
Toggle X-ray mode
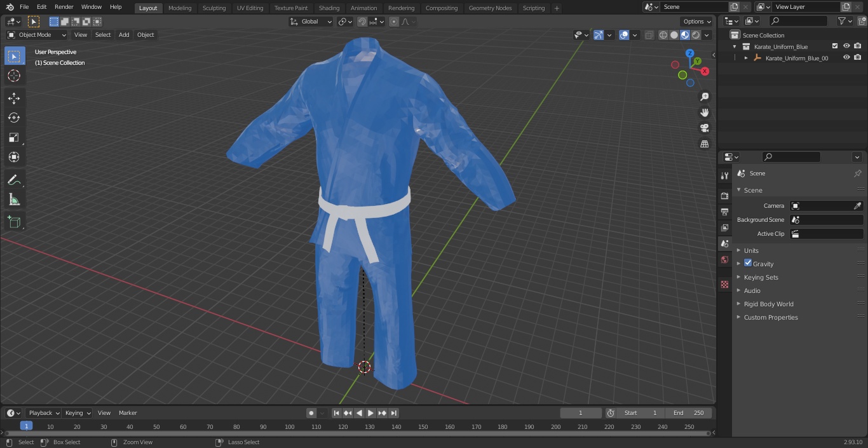click(649, 35)
